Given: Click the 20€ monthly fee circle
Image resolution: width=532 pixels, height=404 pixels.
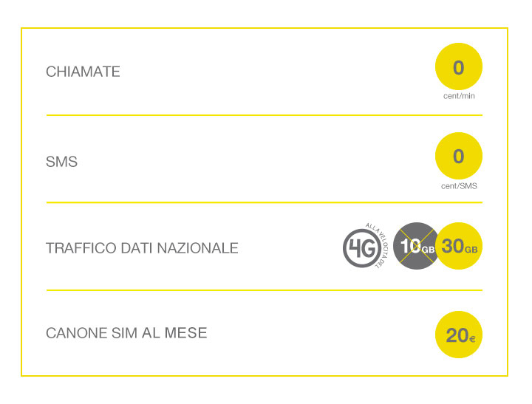Looking at the screenshot, I should pyautogui.click(x=458, y=335).
